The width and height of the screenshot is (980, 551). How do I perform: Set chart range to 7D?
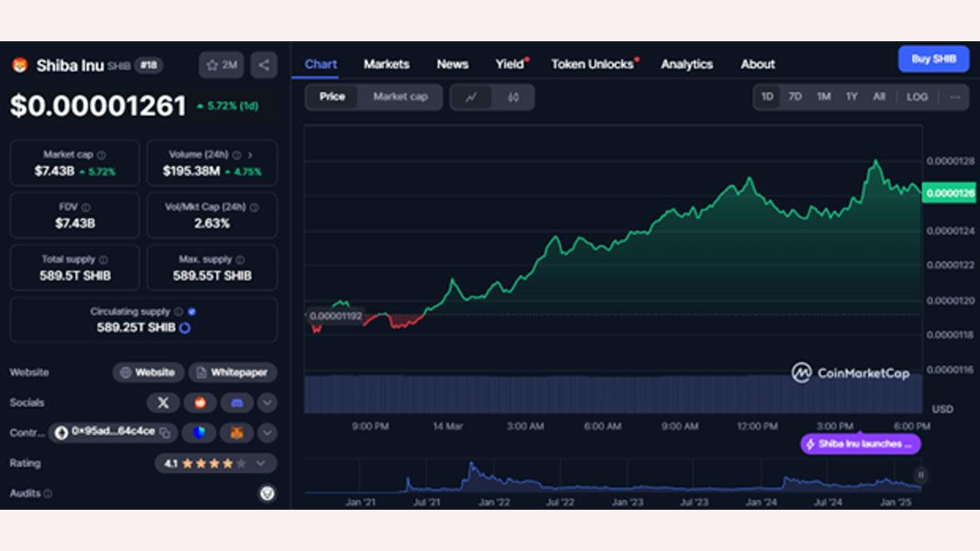[x=795, y=97]
